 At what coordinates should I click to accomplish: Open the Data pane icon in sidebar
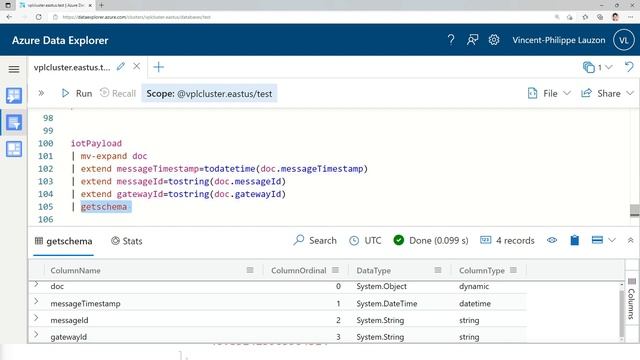[x=14, y=96]
